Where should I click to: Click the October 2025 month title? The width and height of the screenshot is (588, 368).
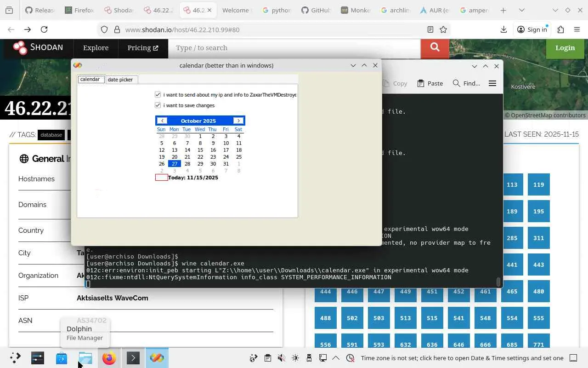(x=198, y=121)
